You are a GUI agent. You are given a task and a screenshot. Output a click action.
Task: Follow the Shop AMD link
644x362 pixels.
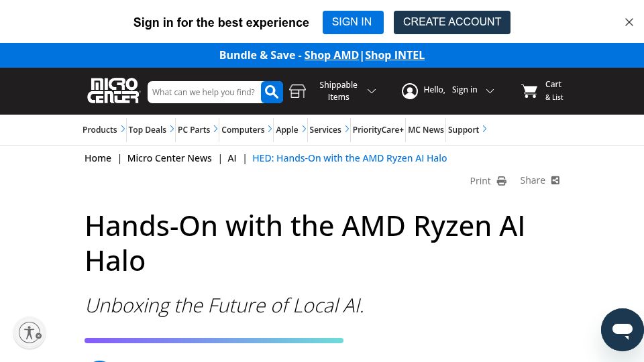[331, 56]
